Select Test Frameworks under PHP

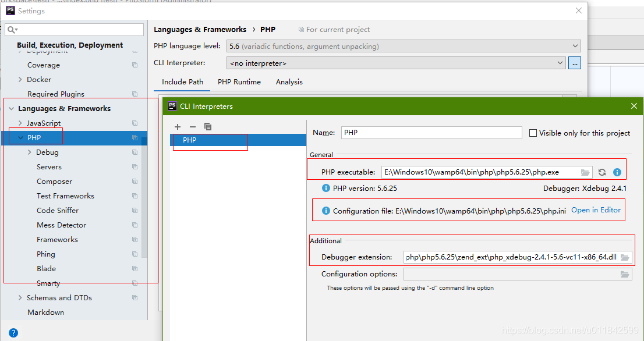point(66,196)
